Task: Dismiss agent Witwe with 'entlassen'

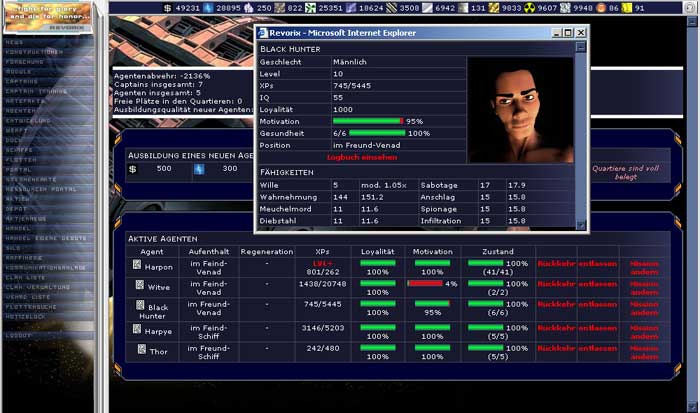Action: [598, 285]
